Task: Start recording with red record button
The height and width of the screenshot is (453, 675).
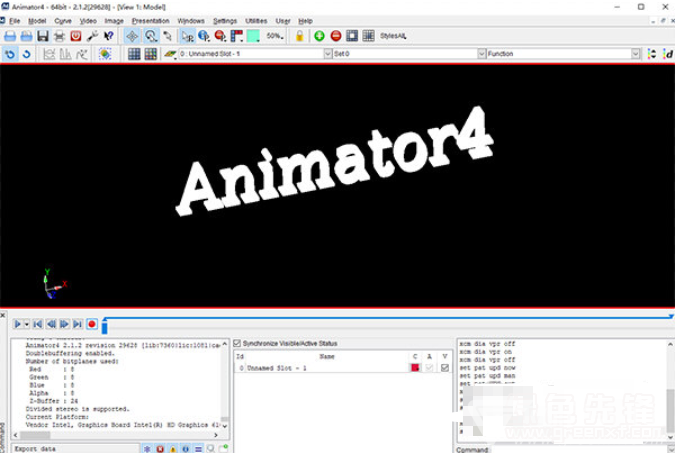Action: pos(92,324)
